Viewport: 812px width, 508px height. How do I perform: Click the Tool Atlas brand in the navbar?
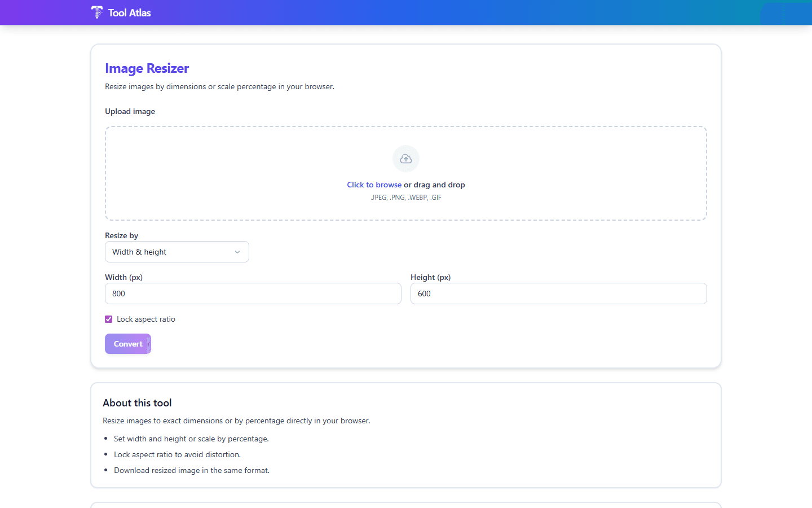pos(121,12)
